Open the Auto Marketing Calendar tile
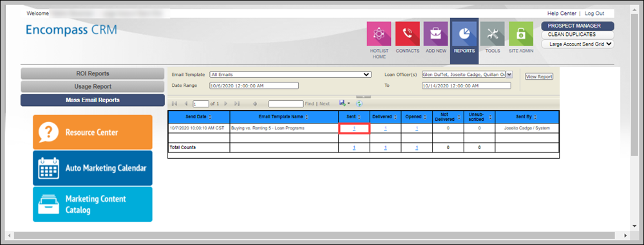This screenshot has width=644, height=245. [92, 168]
